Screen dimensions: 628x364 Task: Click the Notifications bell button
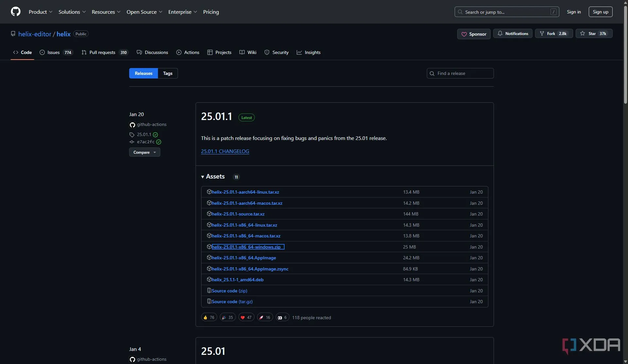click(513, 34)
